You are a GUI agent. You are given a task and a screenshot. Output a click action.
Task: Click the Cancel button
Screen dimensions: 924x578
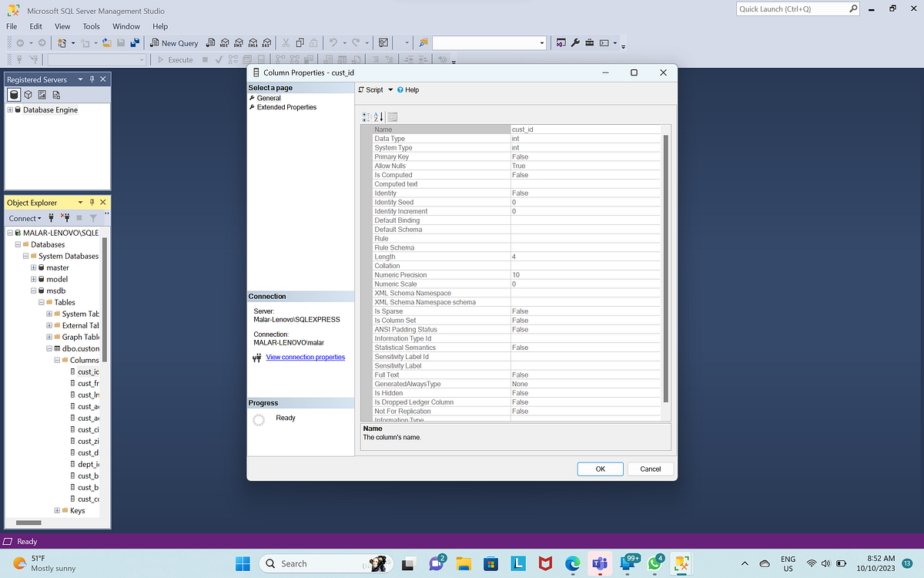[x=651, y=469]
